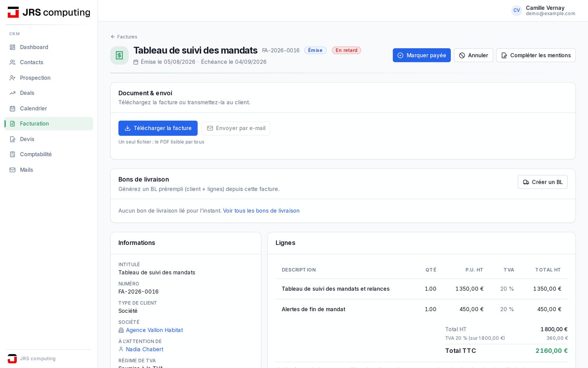The height and width of the screenshot is (368, 588).
Task: Click the demo@example.com account email
Action: click(x=550, y=13)
